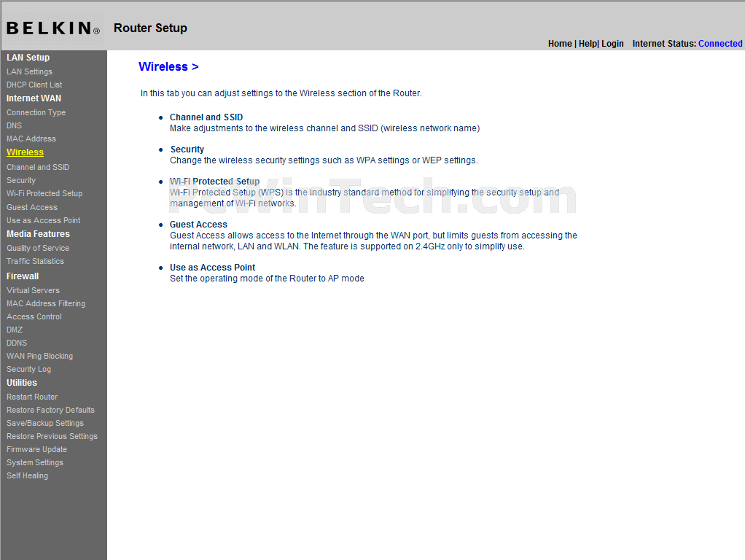
Task: Open System Settings in sidebar
Action: coord(35,462)
